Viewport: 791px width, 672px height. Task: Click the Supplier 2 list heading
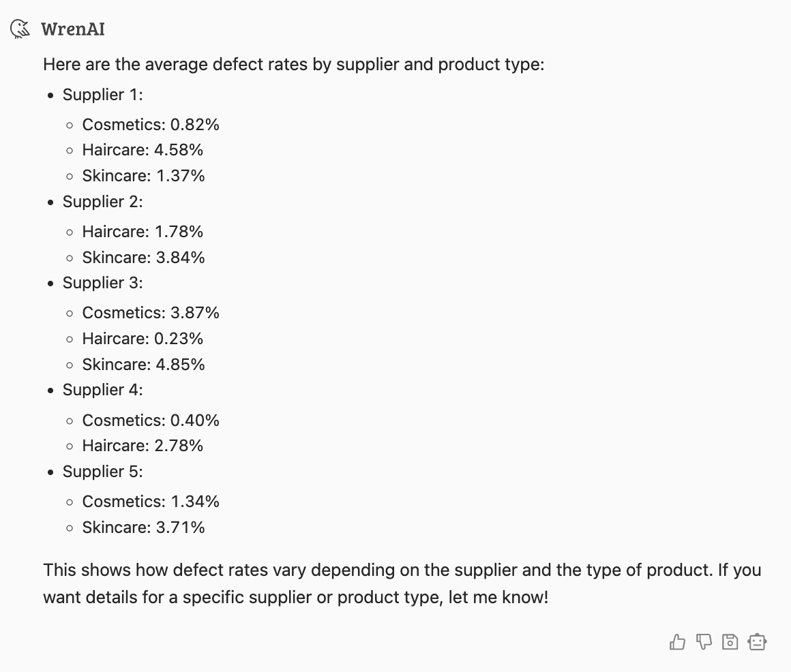[x=103, y=202]
